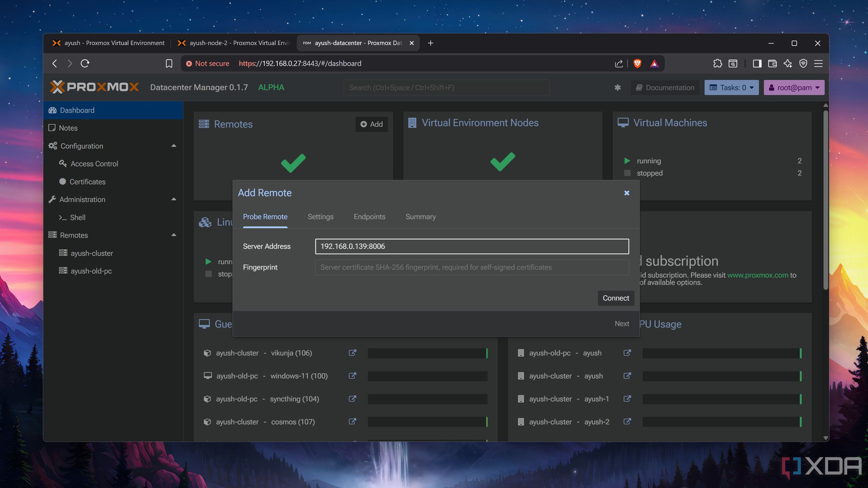Click the Next button in dialog

click(622, 324)
